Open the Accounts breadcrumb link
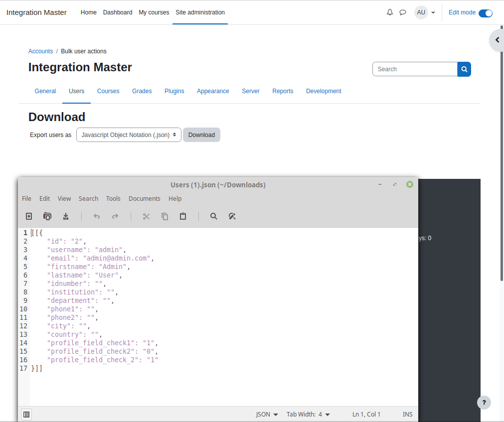Image resolution: width=504 pixels, height=422 pixels. pyautogui.click(x=40, y=51)
